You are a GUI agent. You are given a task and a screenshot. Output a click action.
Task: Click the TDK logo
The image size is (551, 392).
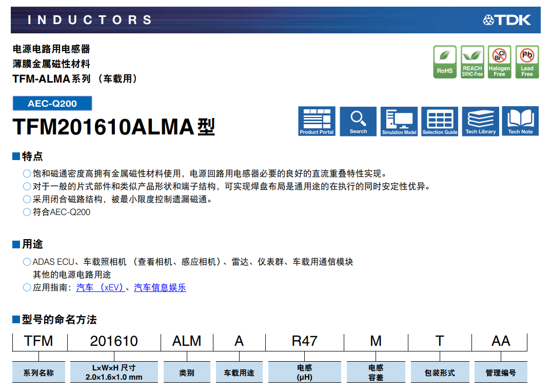pos(507,20)
